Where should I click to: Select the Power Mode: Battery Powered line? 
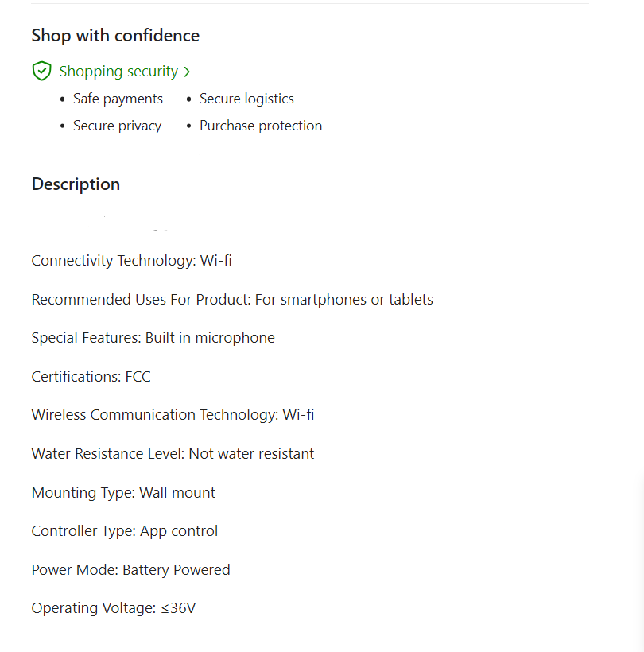[130, 570]
